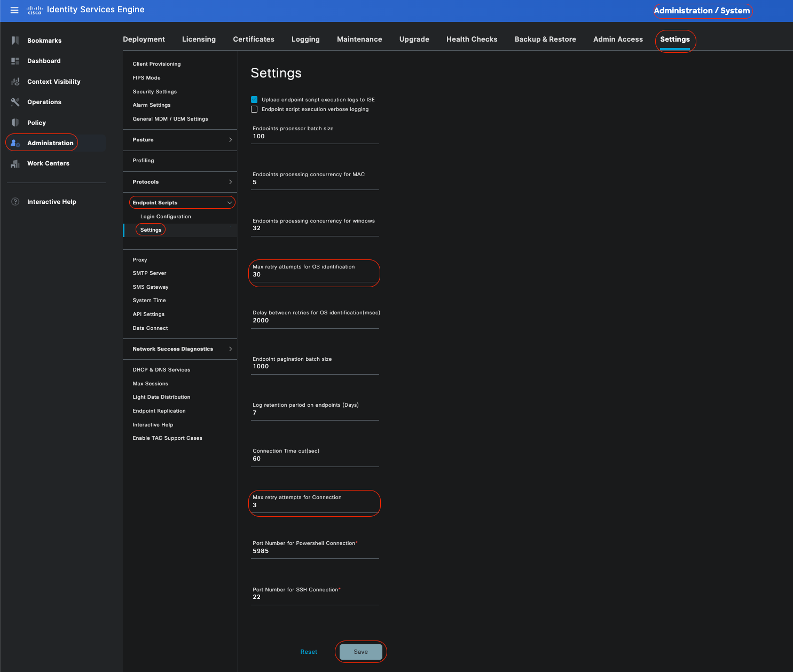Expand the Posture section chevron
793x672 pixels.
(x=230, y=140)
